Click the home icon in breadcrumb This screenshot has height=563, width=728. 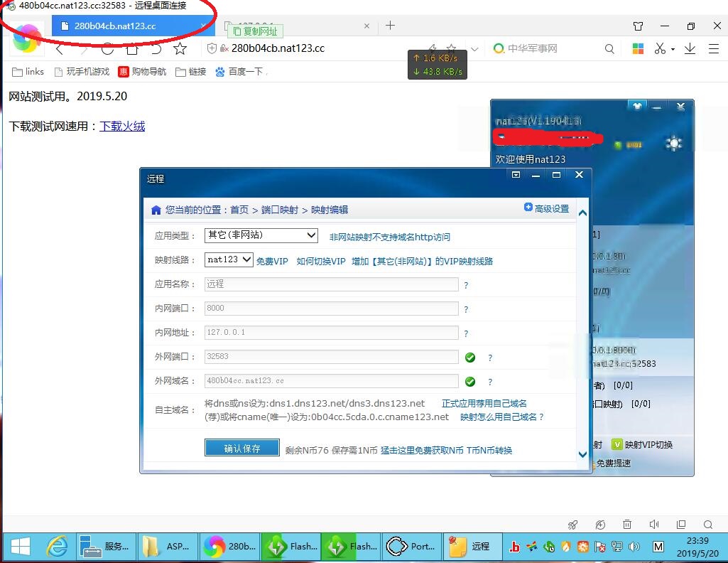(x=156, y=210)
